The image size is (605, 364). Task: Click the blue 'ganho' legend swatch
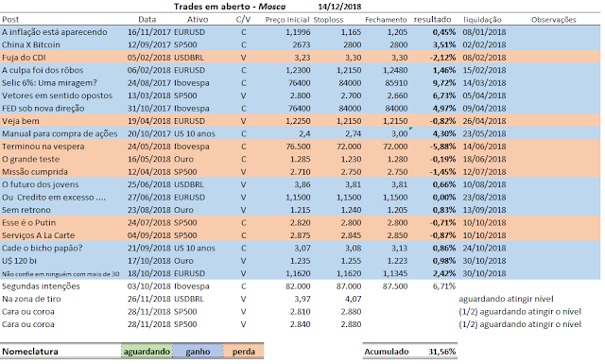(198, 352)
